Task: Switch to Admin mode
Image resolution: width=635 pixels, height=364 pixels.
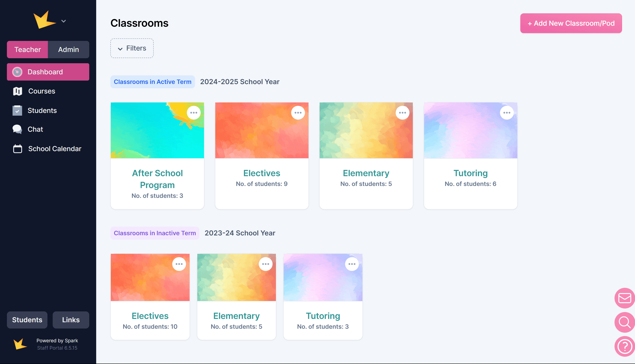Action: tap(68, 49)
